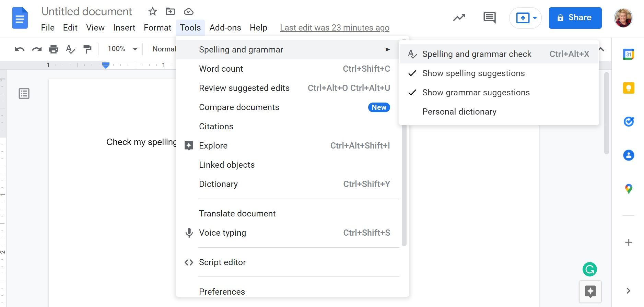Open the Google Docs home icon
This screenshot has width=644, height=307.
(20, 18)
